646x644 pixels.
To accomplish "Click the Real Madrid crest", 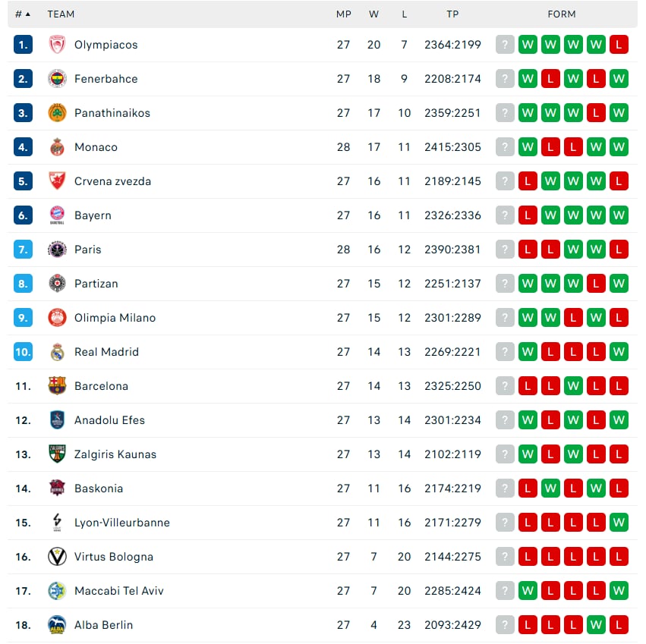I will click(57, 352).
